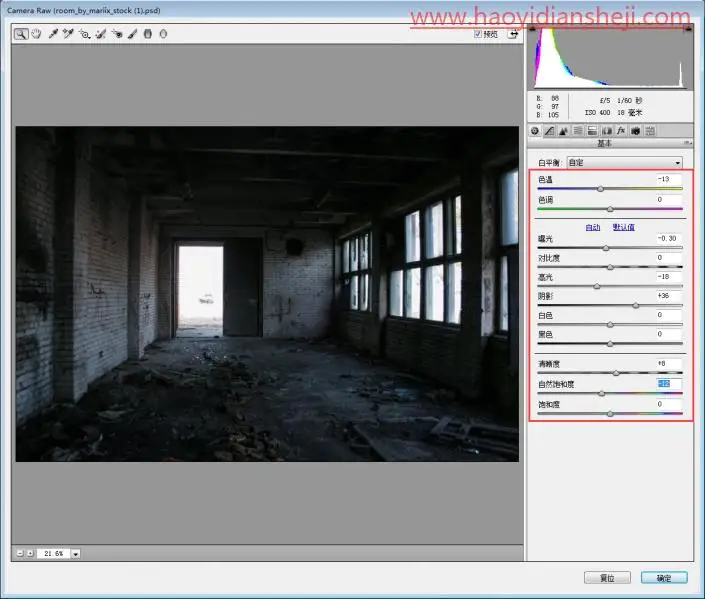Toggle highlight clipping warning in histogram
Image resolution: width=705 pixels, height=599 pixels.
pyautogui.click(x=688, y=29)
